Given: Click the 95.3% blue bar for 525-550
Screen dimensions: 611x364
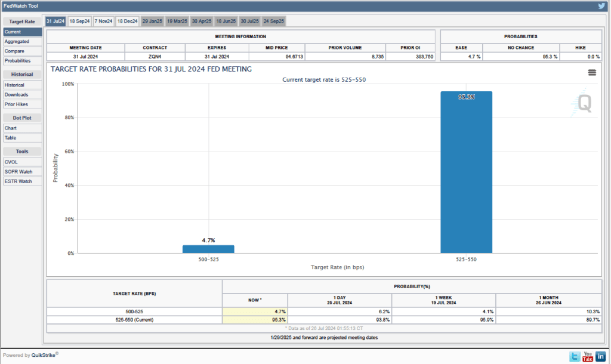Looking at the screenshot, I should pyautogui.click(x=466, y=172).
